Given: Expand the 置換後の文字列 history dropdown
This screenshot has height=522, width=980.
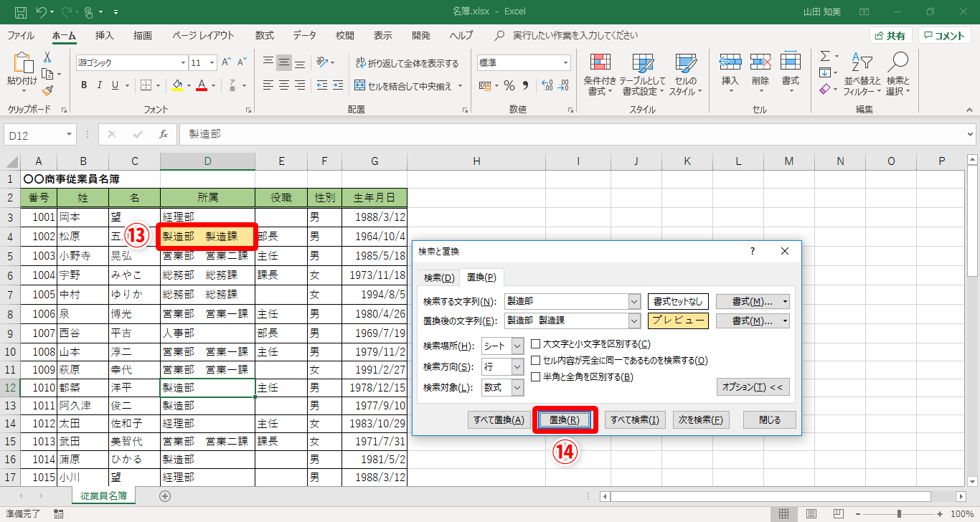Looking at the screenshot, I should click(634, 321).
